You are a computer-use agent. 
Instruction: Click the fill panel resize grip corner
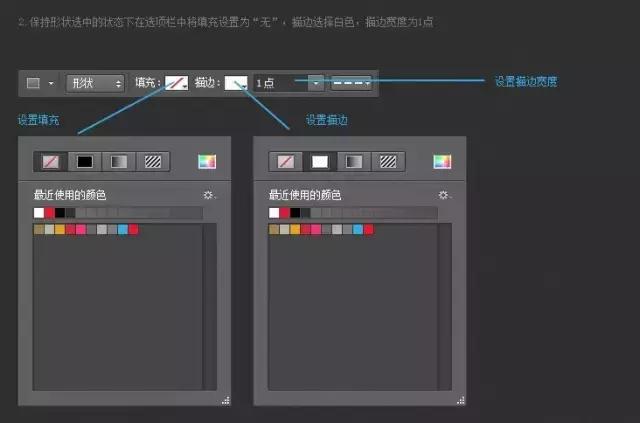226,401
